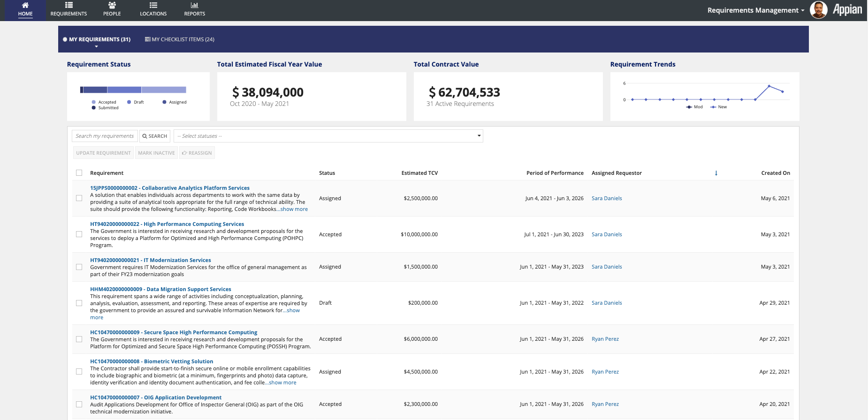Click the $38,094,000 fiscal year value
The image size is (868, 420).
(268, 92)
